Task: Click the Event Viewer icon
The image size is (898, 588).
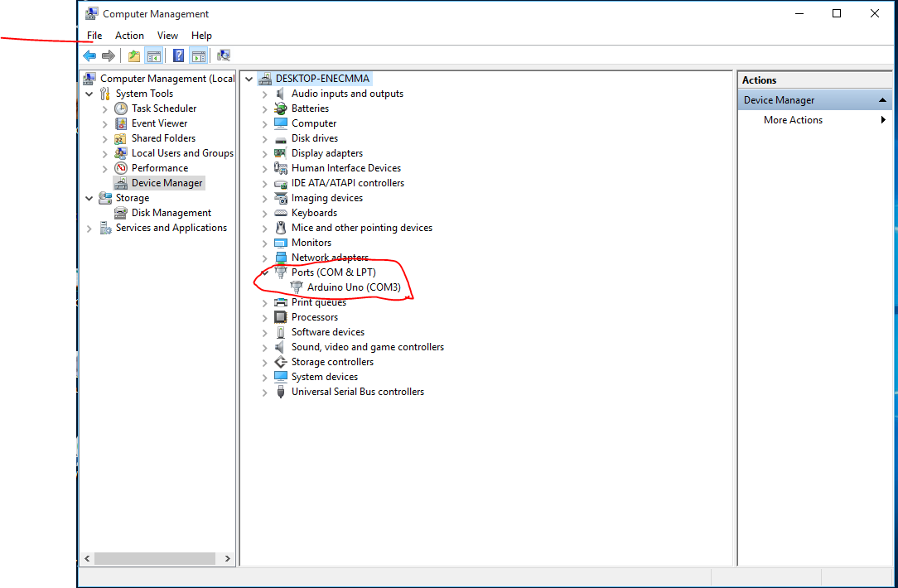Action: tap(121, 123)
